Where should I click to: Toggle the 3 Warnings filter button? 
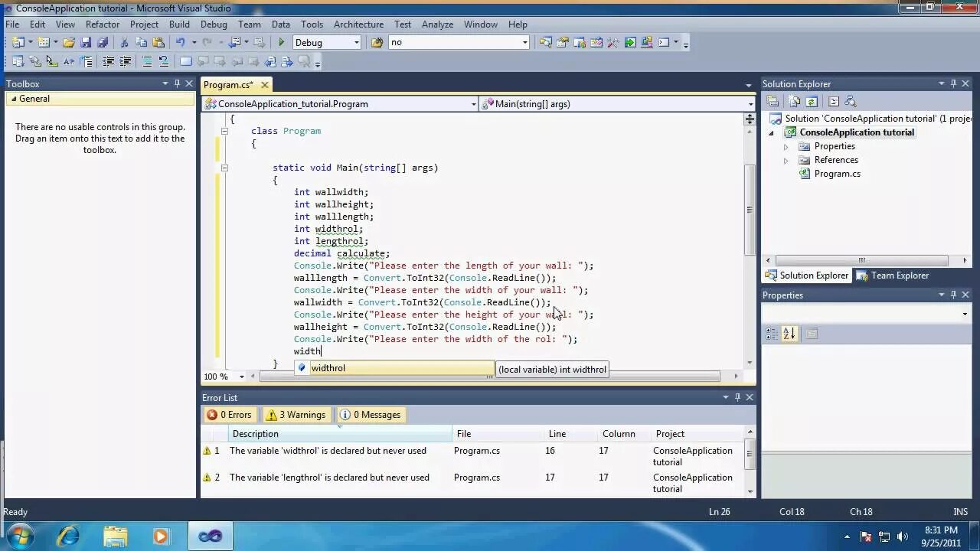coord(296,415)
